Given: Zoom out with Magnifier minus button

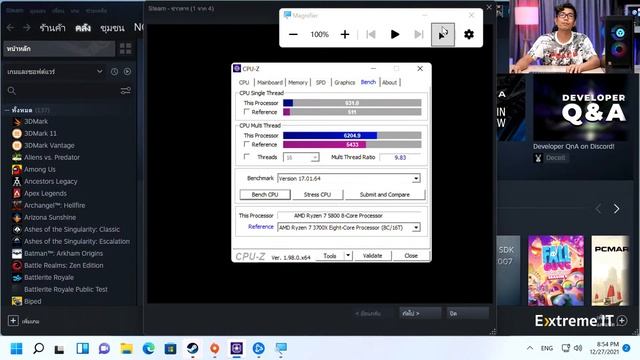Looking at the screenshot, I should 293,35.
